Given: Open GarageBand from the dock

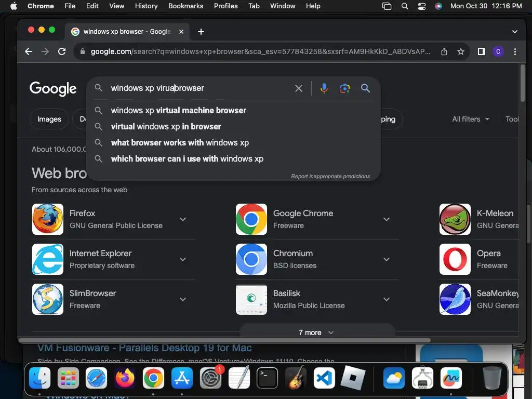Looking at the screenshot, I should click(x=296, y=378).
